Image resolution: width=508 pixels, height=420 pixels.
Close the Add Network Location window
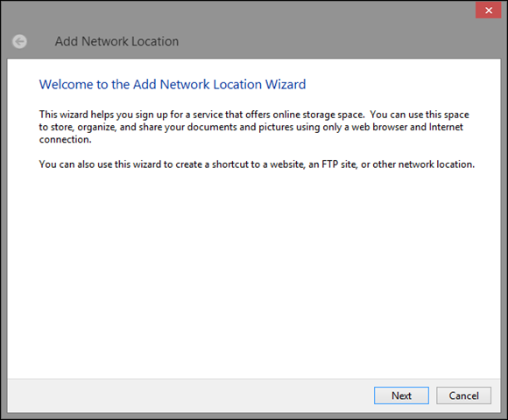pos(488,10)
